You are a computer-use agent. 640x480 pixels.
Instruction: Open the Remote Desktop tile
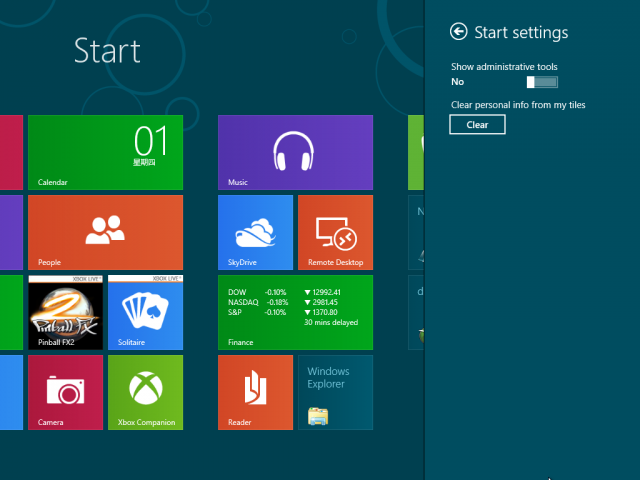pyautogui.click(x=335, y=232)
